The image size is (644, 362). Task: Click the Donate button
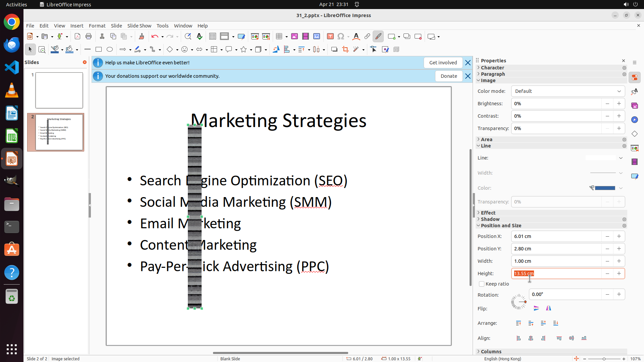pos(448,76)
